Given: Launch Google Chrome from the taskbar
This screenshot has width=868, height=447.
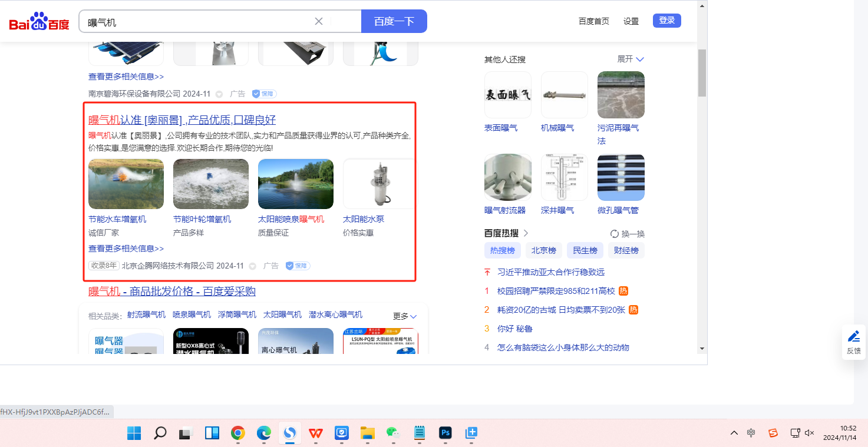Looking at the screenshot, I should [x=238, y=433].
